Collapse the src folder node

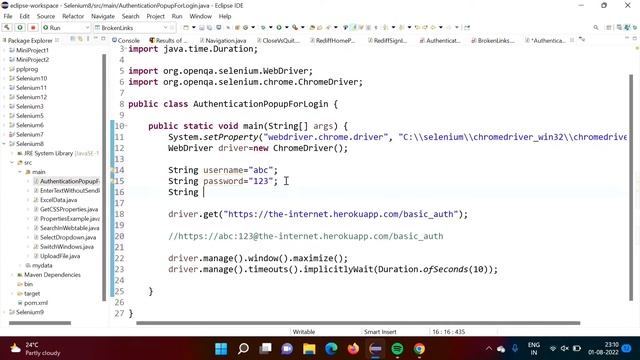pyautogui.click(x=12, y=162)
